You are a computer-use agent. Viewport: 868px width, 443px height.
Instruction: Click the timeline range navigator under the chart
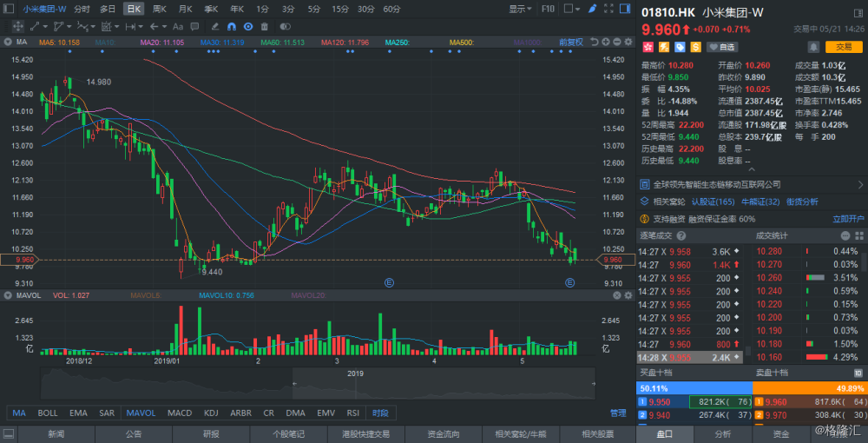(318, 383)
